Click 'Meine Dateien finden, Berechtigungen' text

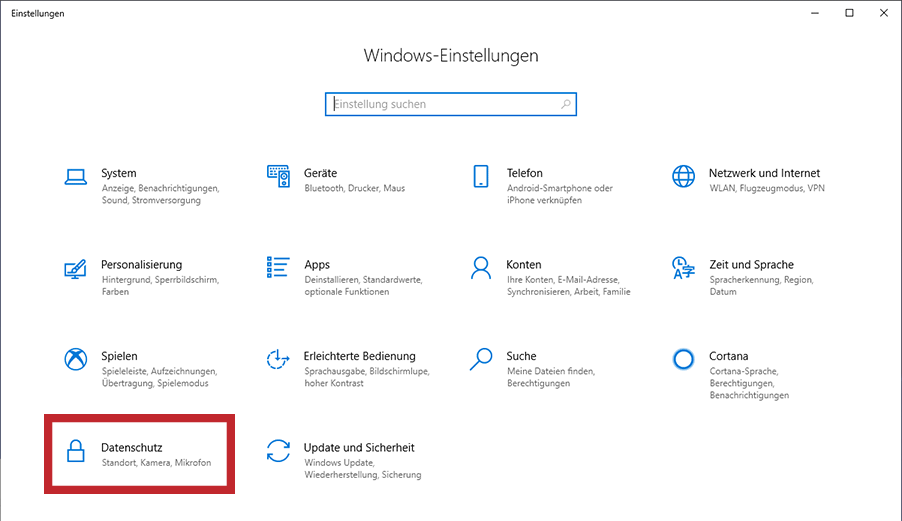pos(551,377)
